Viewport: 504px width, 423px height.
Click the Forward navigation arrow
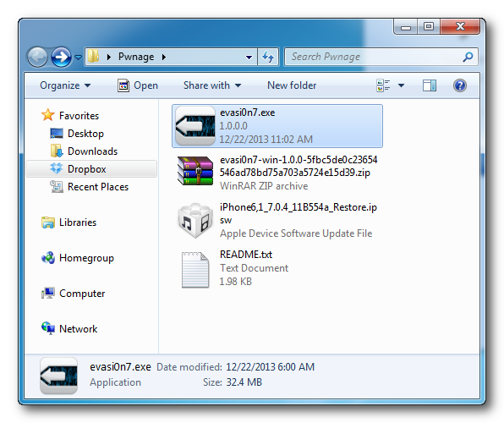[62, 58]
